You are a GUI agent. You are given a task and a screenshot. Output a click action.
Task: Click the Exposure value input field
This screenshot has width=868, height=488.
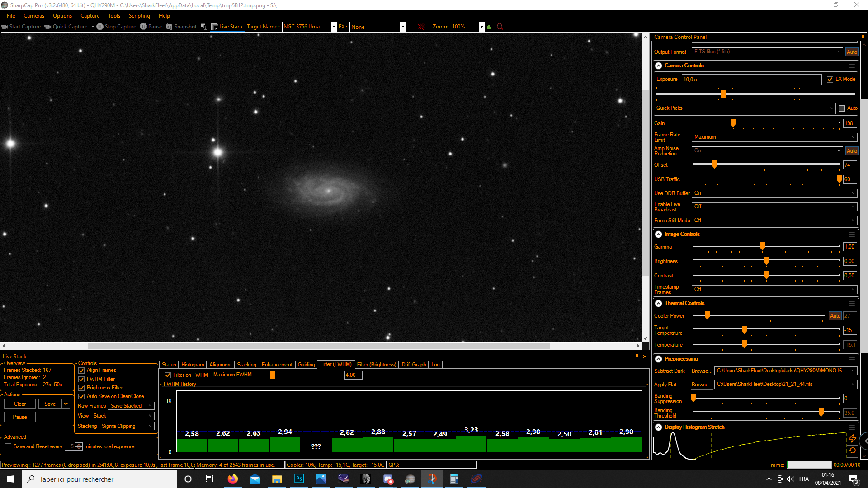[x=750, y=80]
